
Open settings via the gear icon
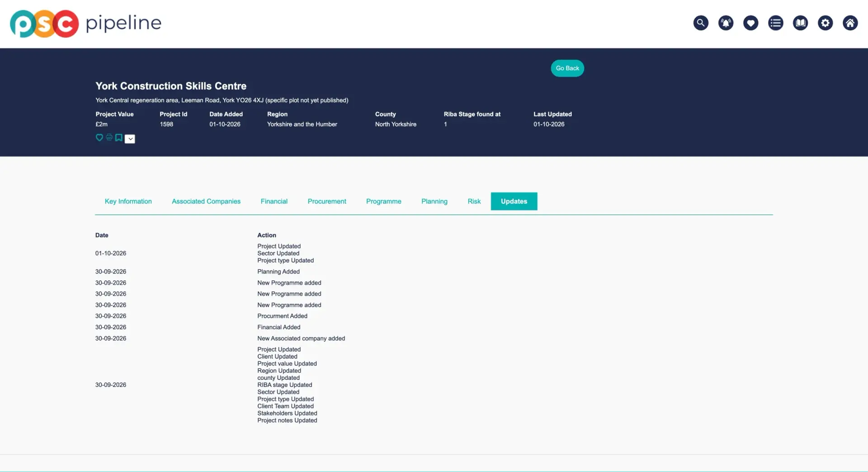(825, 23)
